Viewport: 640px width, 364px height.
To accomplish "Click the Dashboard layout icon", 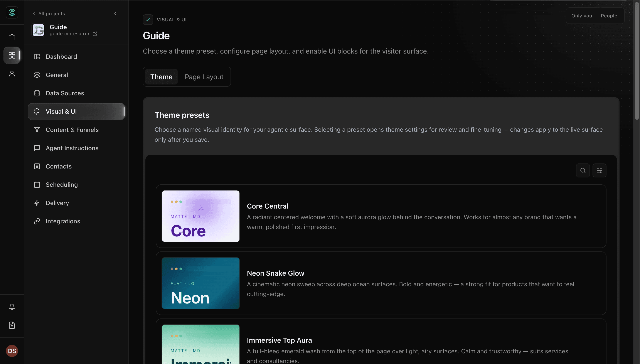I will point(37,57).
